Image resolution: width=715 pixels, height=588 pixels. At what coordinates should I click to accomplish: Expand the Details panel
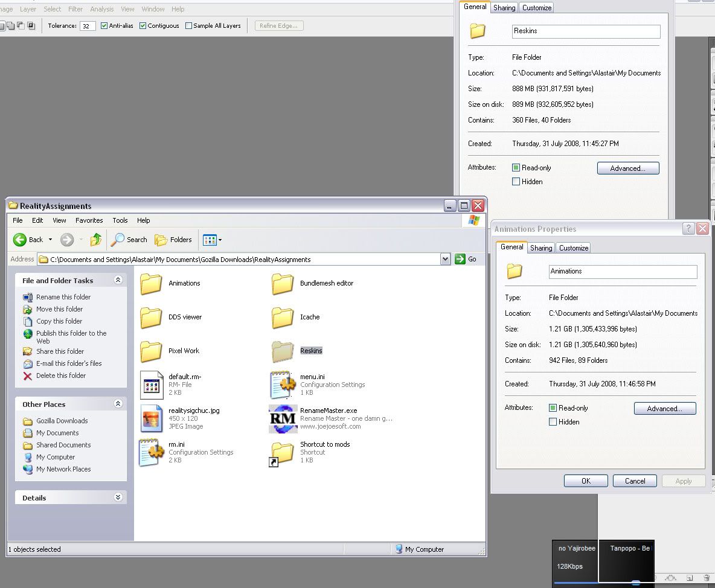pos(118,497)
